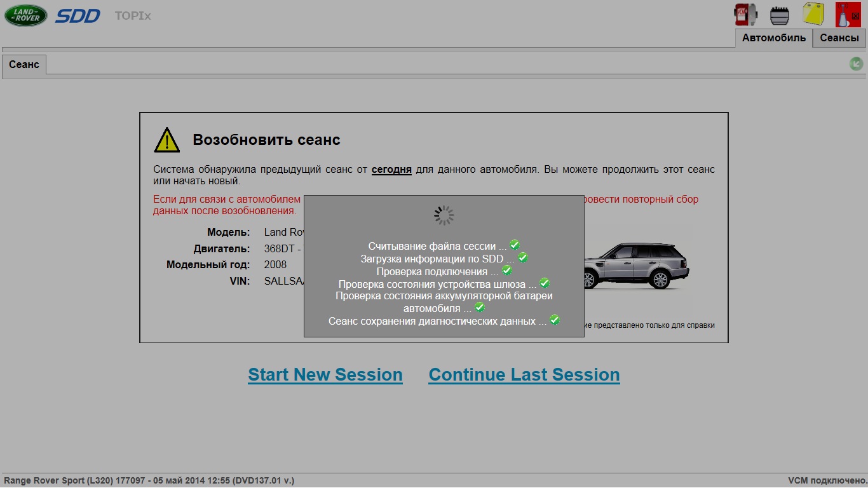Click green checkmark next to Сеанс сохранения диагностических данных
This screenshot has height=488, width=868.
click(555, 320)
